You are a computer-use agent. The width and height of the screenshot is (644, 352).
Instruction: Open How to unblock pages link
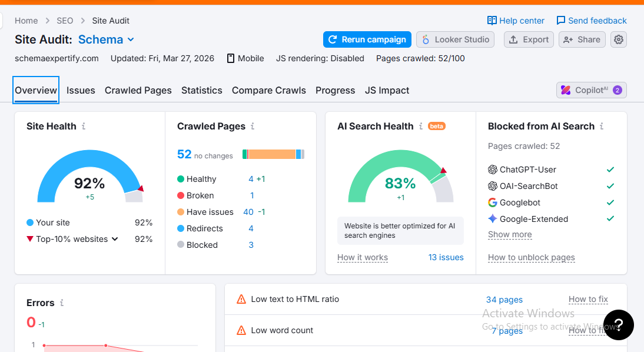tap(532, 258)
